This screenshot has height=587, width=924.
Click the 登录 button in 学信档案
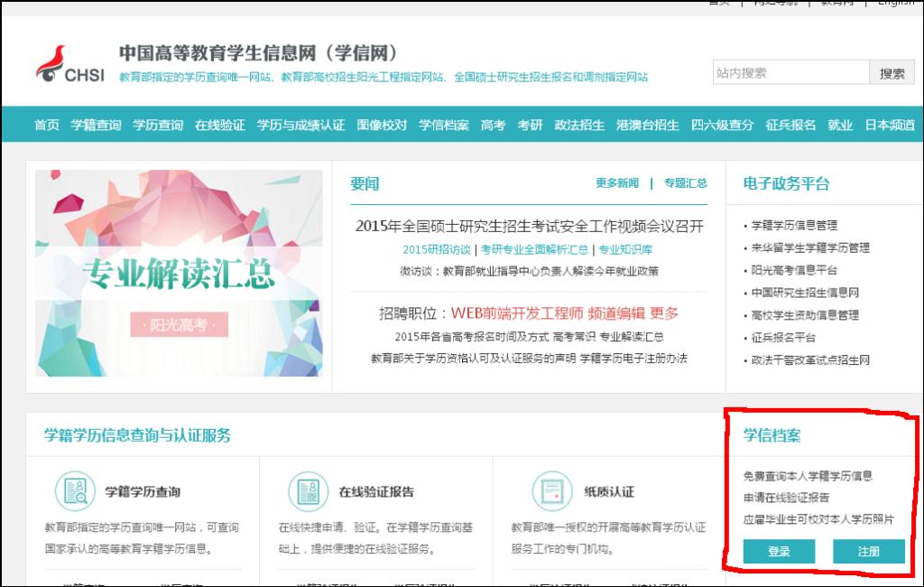point(779,551)
